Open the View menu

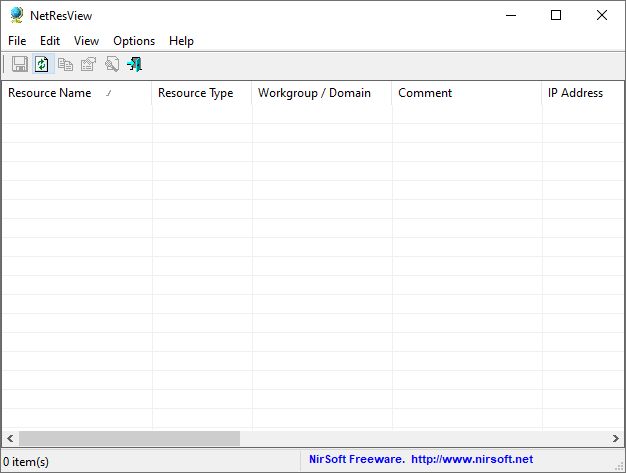coord(86,41)
